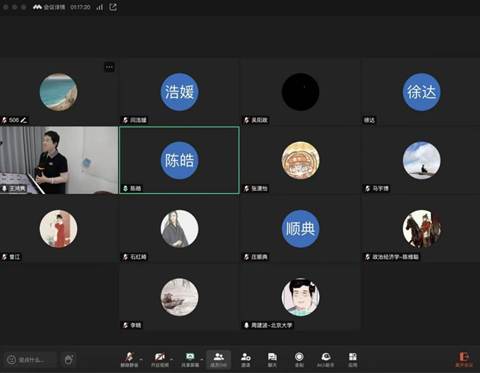Screen dimensions: 480x373
Task: Select the gray robed figure avatar
Action: [179, 229]
